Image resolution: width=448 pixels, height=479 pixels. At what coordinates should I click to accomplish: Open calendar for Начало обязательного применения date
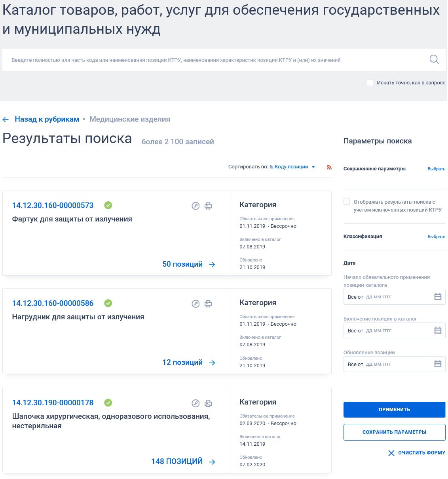click(438, 297)
